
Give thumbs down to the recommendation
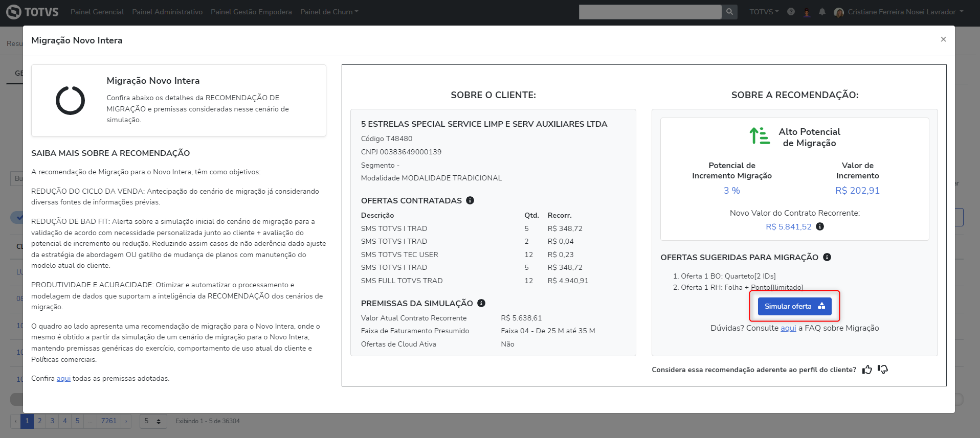883,370
